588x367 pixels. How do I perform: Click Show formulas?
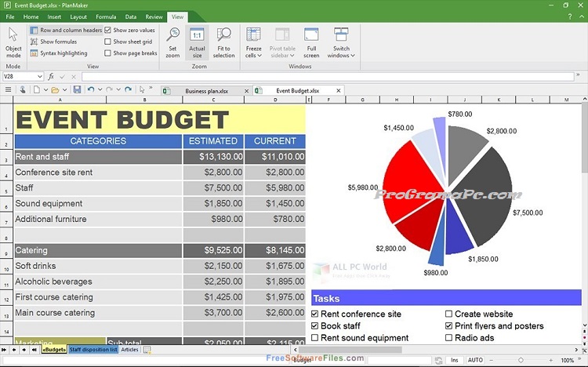[x=58, y=42]
